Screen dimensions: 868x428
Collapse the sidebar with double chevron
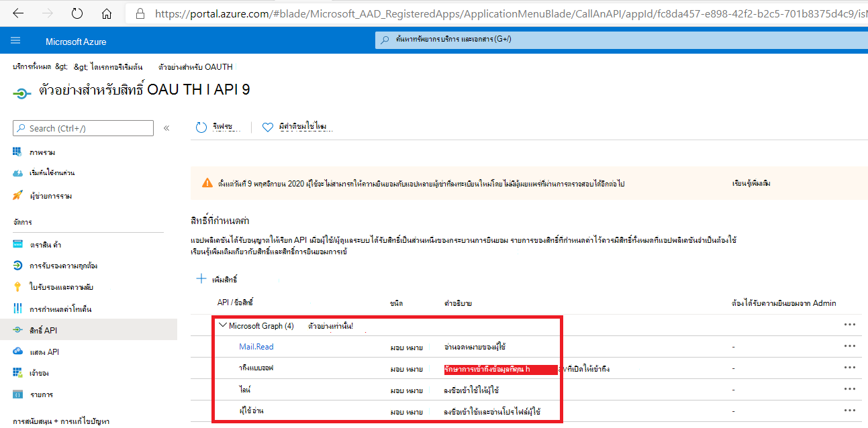pos(166,128)
